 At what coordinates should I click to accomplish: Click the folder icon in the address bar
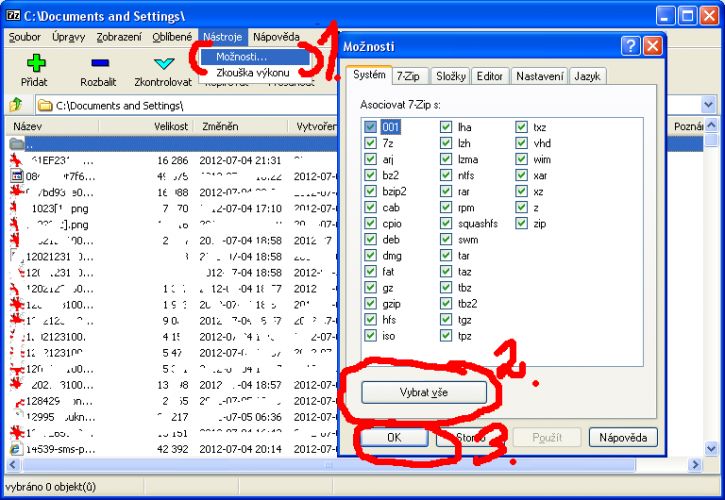(x=45, y=105)
